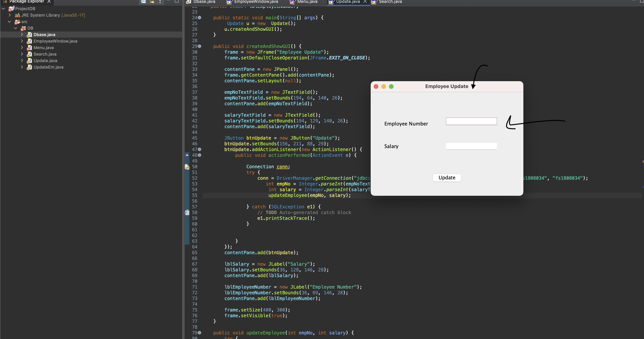Viewport: 644px width, 339px height.
Task: Fold updateEmployee method at line 79
Action: 199,333
